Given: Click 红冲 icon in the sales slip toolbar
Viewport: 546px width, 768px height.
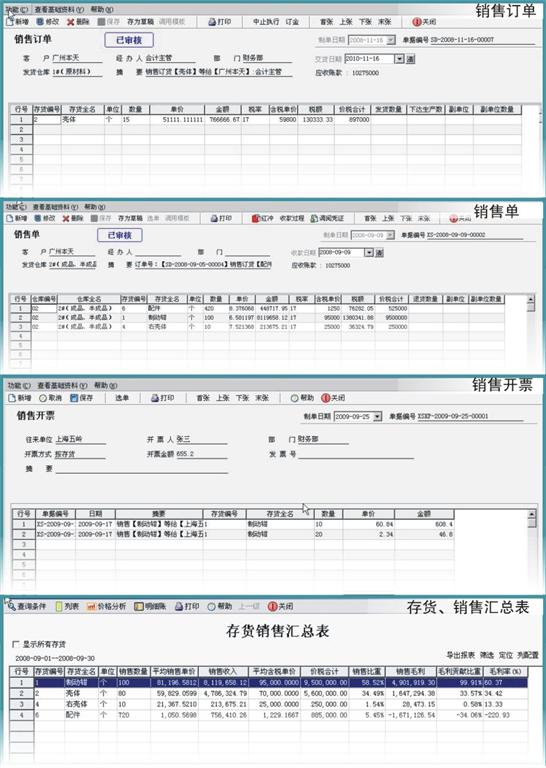Looking at the screenshot, I should pyautogui.click(x=255, y=218).
